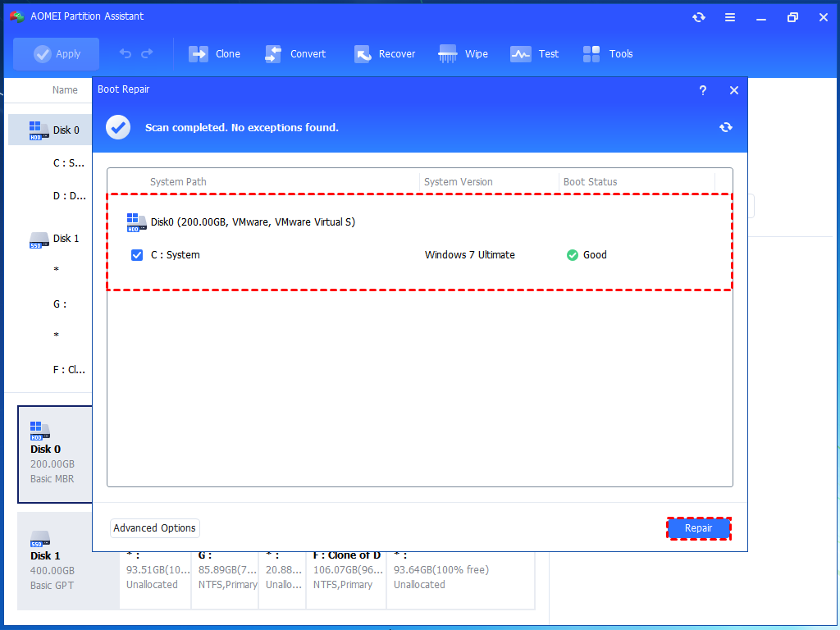Click the Boot Repair help question mark
Viewport: 840px width, 630px height.
point(703,90)
